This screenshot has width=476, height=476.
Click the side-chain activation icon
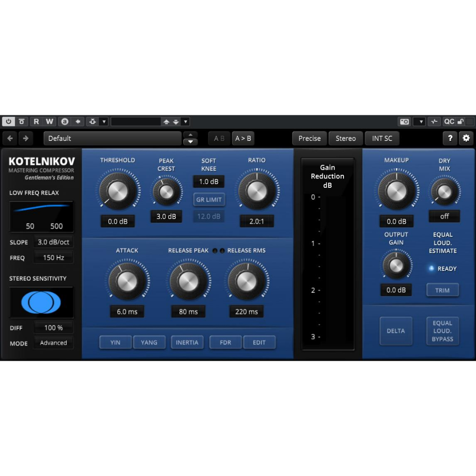(93, 121)
